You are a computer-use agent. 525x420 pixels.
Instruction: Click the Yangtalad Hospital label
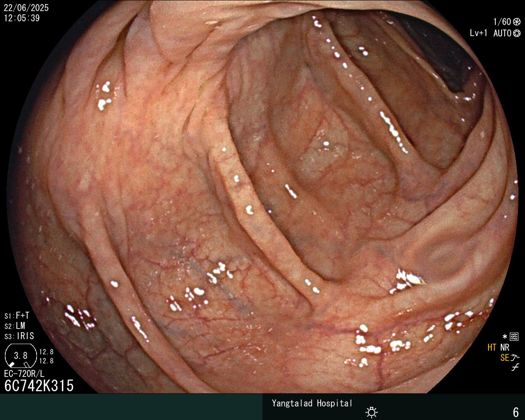click(x=312, y=403)
